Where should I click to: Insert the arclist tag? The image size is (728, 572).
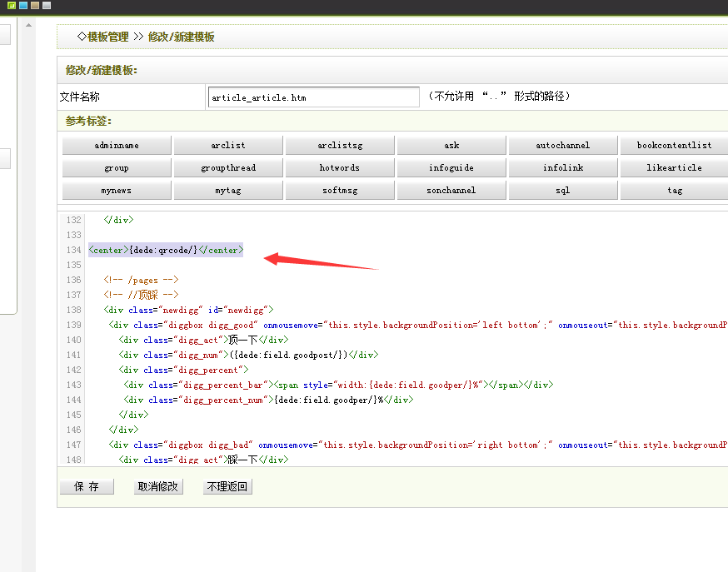pyautogui.click(x=228, y=145)
